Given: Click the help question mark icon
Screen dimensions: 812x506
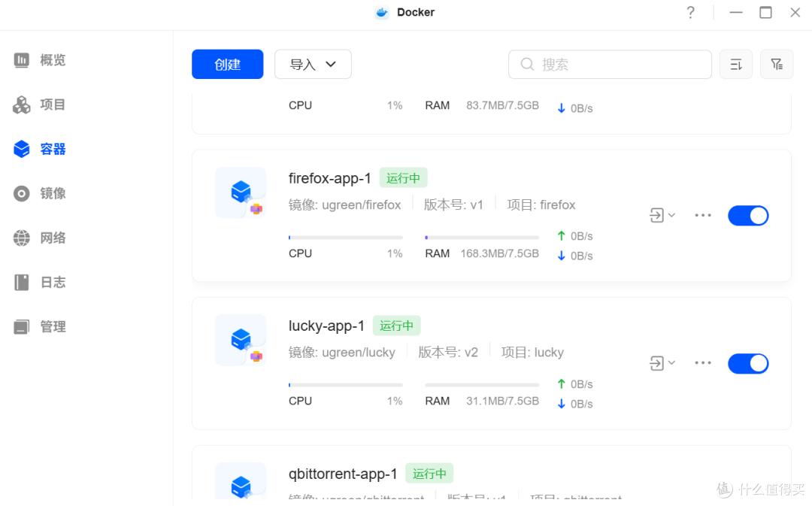Looking at the screenshot, I should 690,13.
